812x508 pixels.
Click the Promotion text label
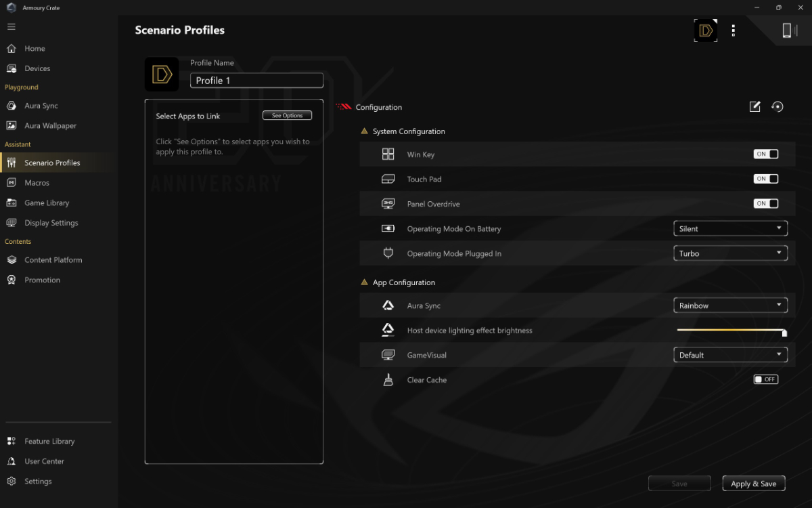pos(43,280)
